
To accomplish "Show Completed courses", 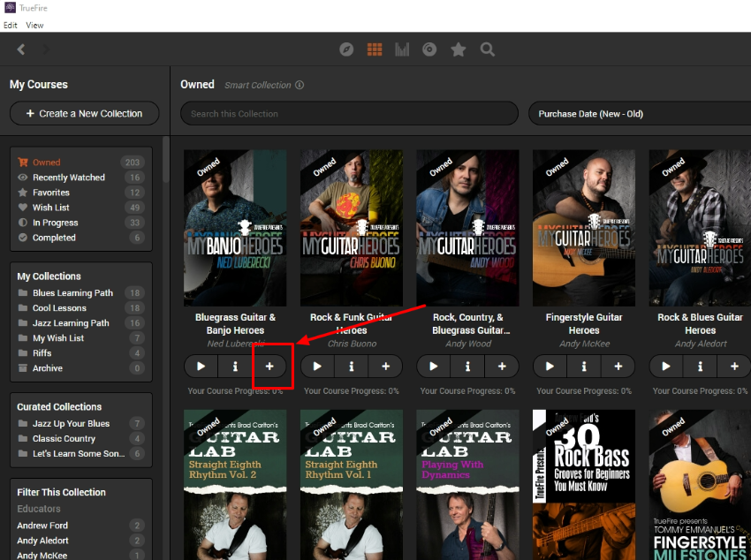I will tap(81, 238).
